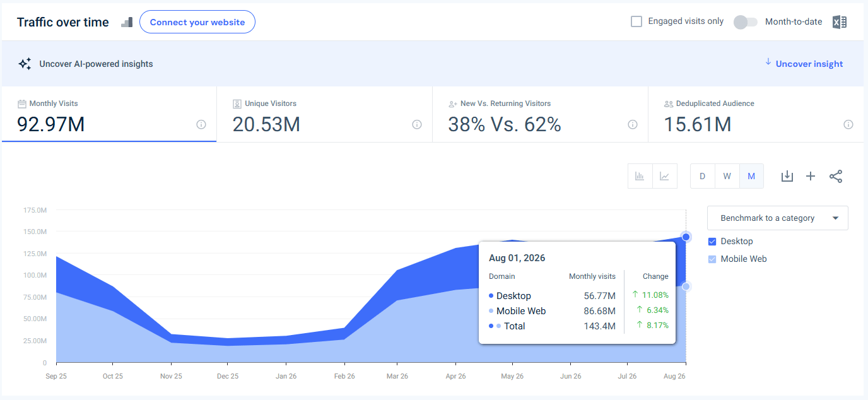This screenshot has height=400, width=868.
Task: Click Uncover insight link
Action: pos(809,64)
